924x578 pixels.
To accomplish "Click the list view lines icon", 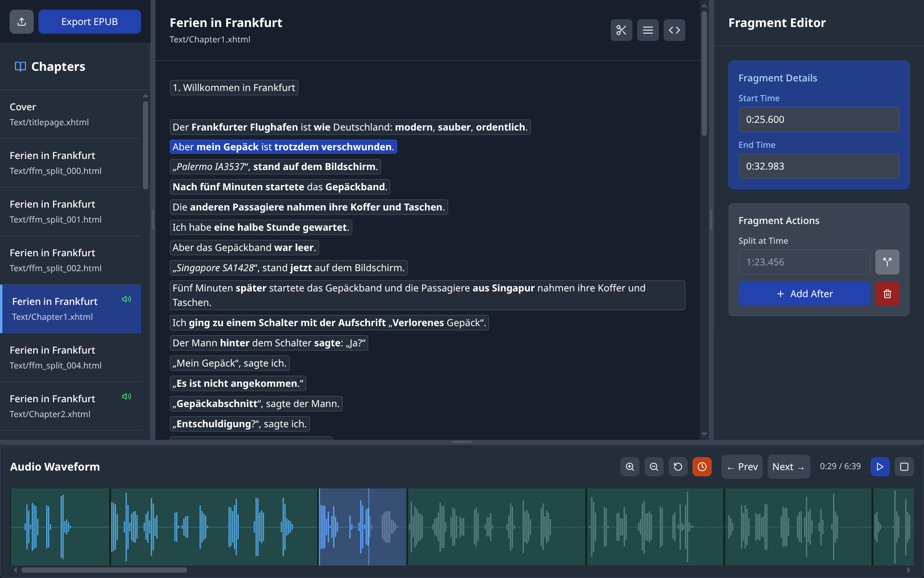I will (x=648, y=30).
